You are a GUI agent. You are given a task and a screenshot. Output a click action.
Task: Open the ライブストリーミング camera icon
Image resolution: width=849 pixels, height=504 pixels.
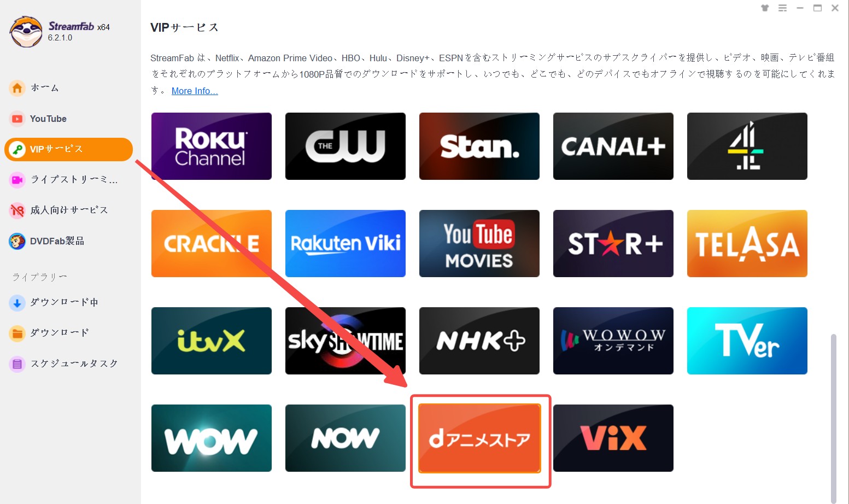pyautogui.click(x=17, y=180)
